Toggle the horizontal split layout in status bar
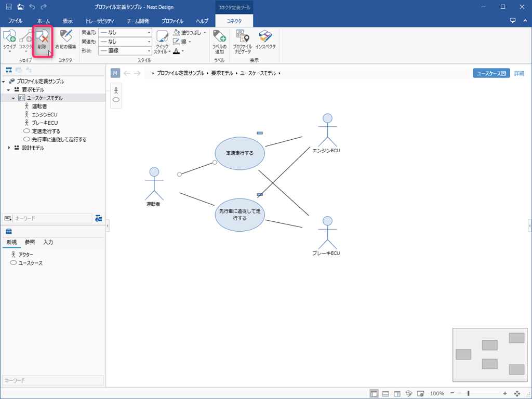This screenshot has width=532, height=399. pyautogui.click(x=385, y=393)
